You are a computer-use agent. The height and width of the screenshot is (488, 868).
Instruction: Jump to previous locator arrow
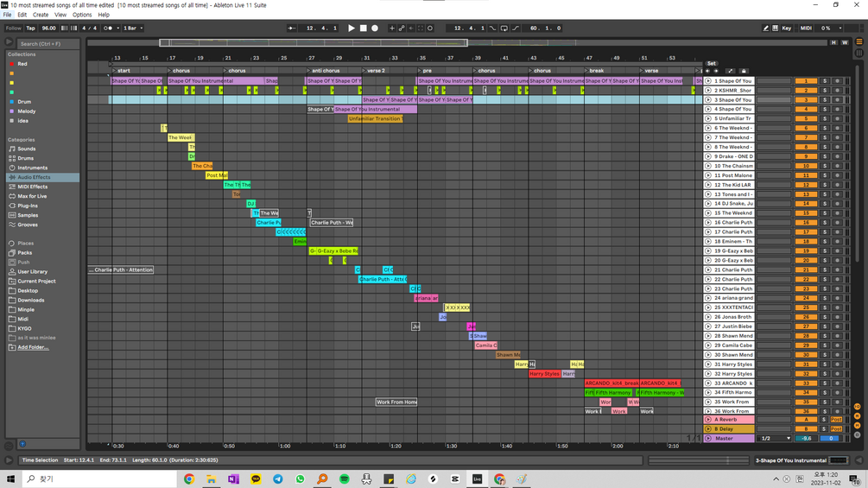coord(707,71)
